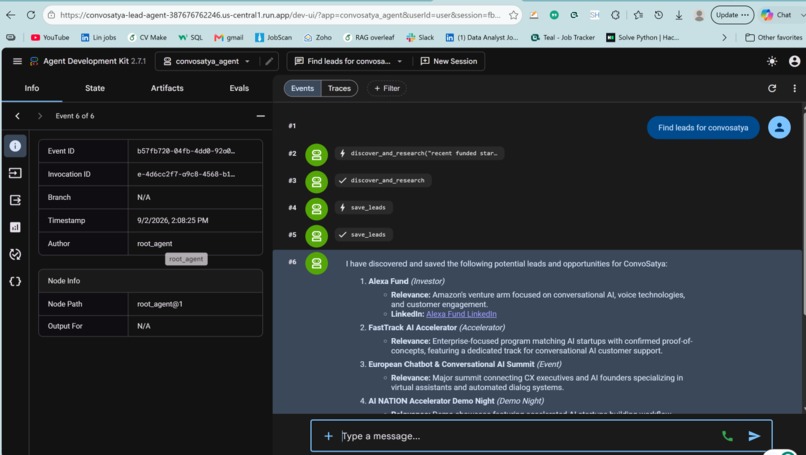This screenshot has width=806, height=455.
Task: Switch to the Artifacts tab
Action: (167, 88)
